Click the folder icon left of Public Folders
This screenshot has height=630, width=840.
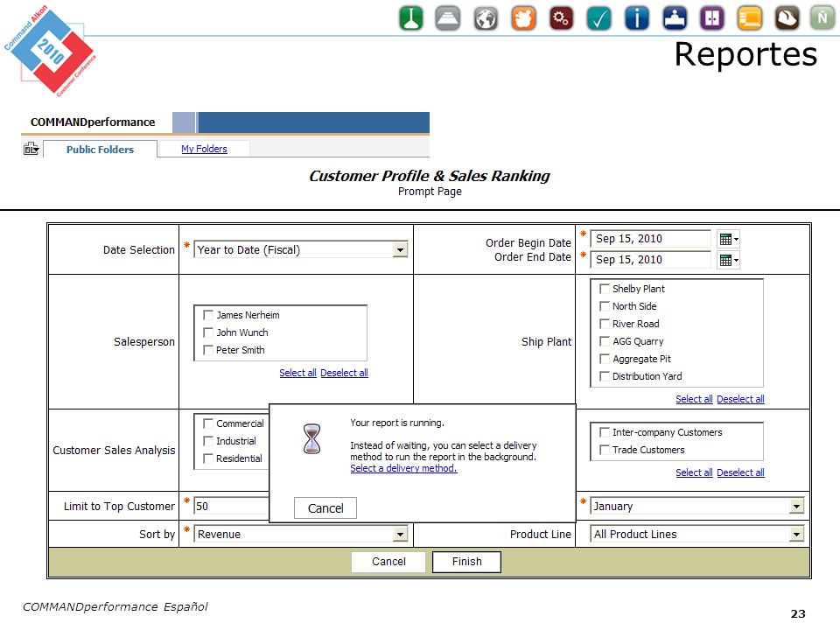[x=31, y=149]
